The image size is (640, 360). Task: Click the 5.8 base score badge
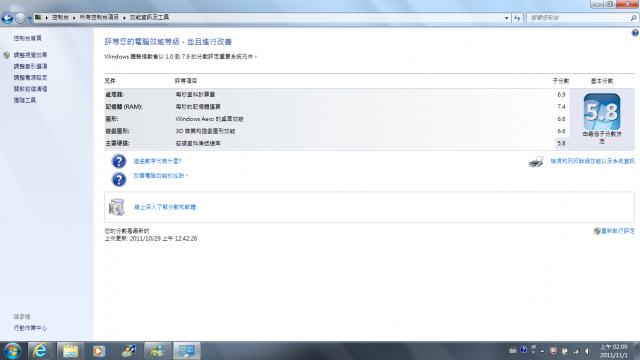[x=602, y=111]
